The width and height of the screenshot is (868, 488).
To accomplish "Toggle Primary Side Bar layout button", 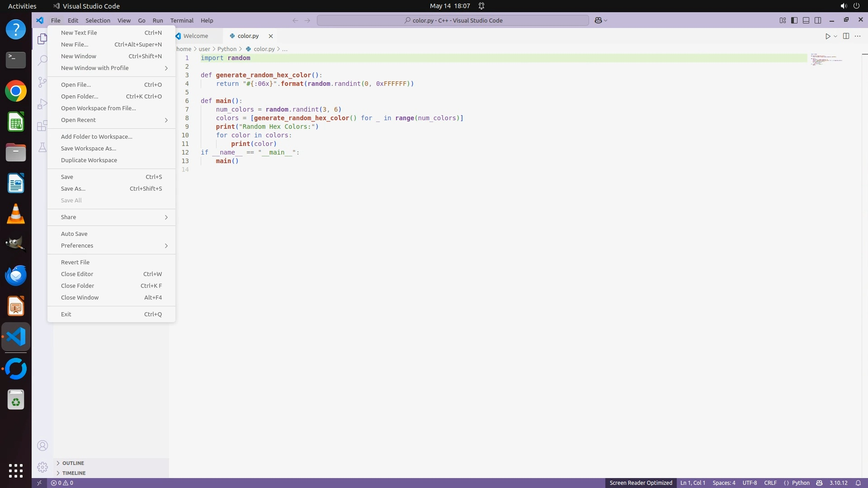I will [794, 20].
